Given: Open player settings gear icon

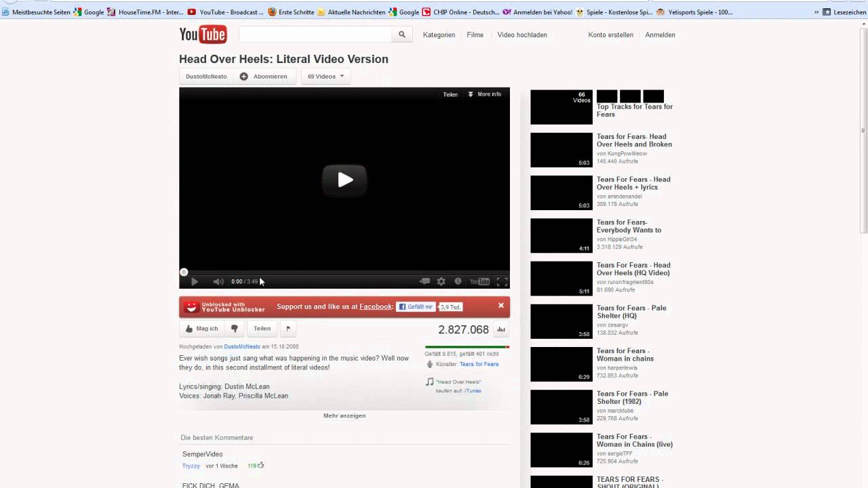Looking at the screenshot, I should [441, 281].
